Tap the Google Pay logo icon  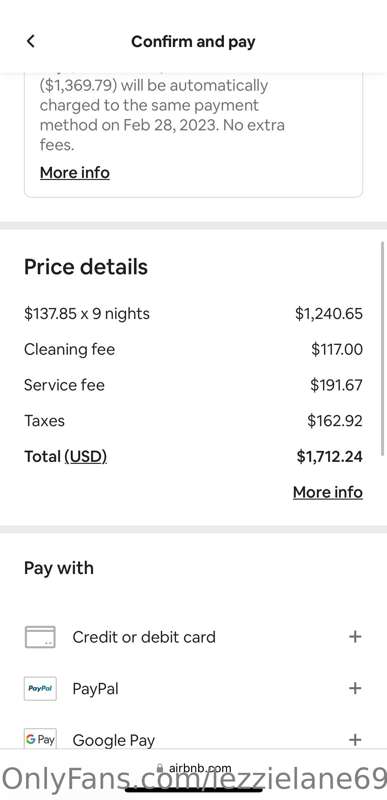40,739
